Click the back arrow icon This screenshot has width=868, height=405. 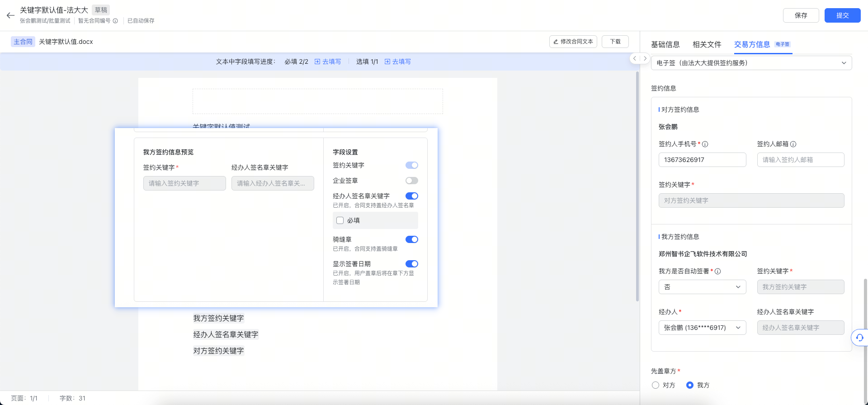10,15
